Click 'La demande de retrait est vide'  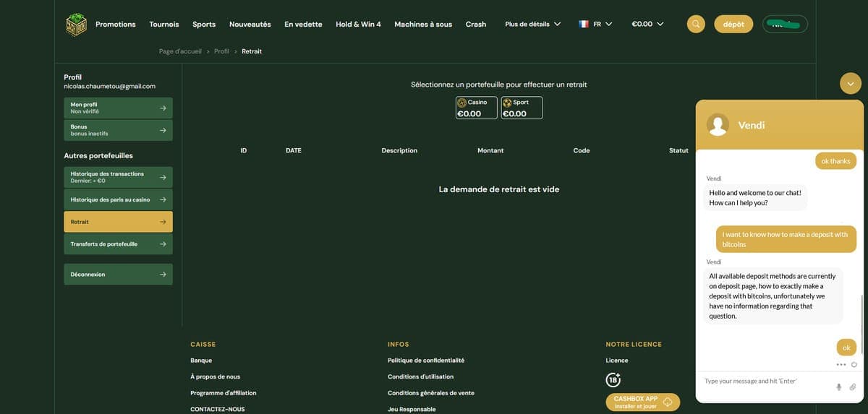(x=499, y=189)
